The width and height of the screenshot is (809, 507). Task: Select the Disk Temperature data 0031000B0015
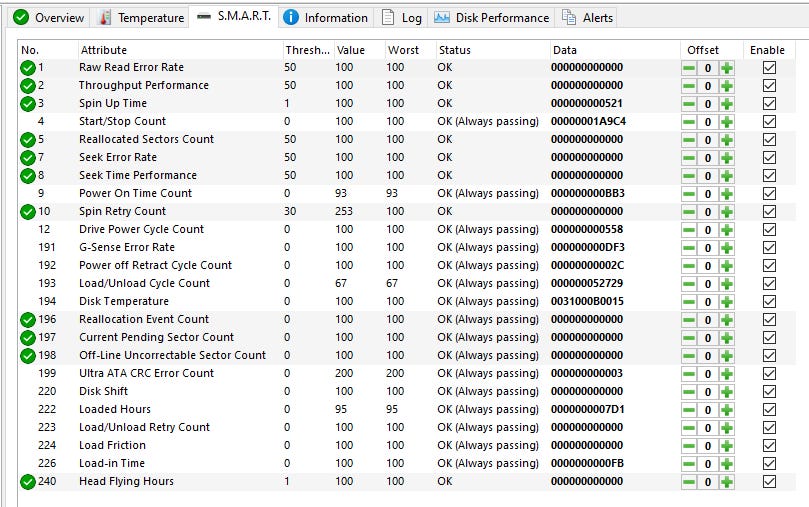(x=587, y=302)
